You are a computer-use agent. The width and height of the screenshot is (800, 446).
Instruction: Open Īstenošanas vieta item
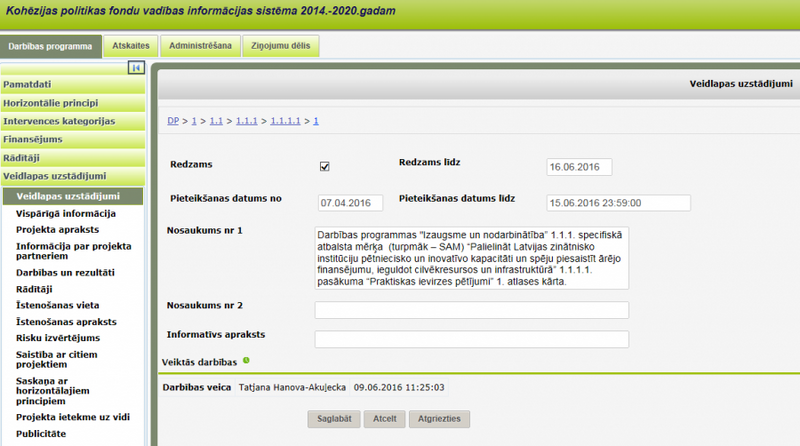click(57, 305)
